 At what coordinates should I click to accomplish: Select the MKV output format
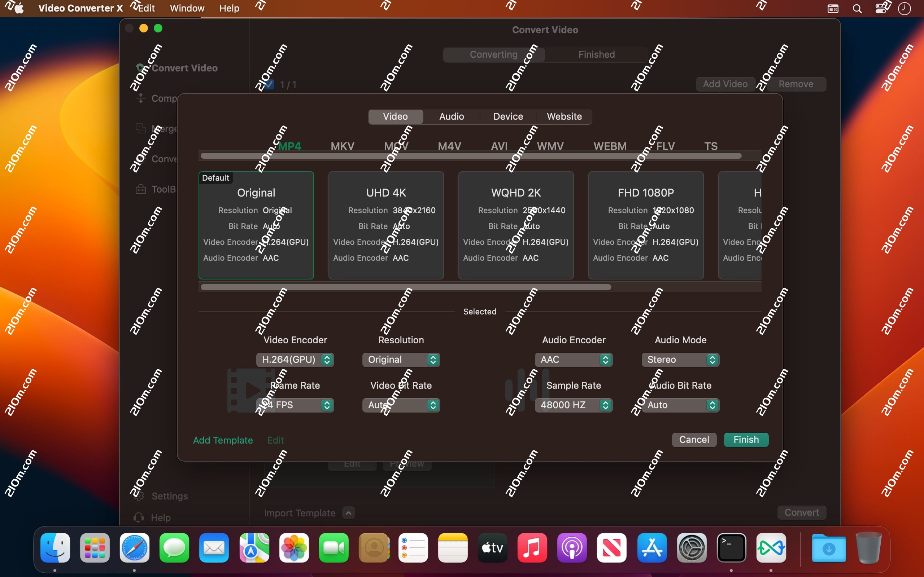tap(342, 146)
